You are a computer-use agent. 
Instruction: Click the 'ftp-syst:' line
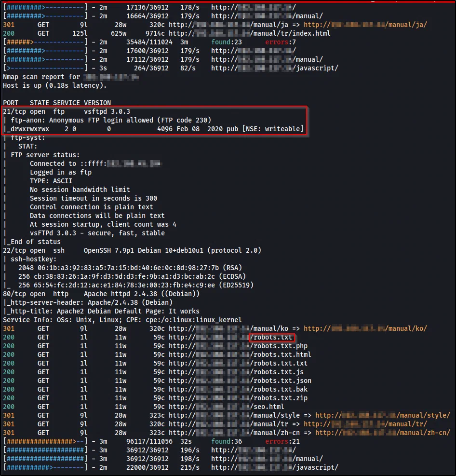[x=27, y=137]
